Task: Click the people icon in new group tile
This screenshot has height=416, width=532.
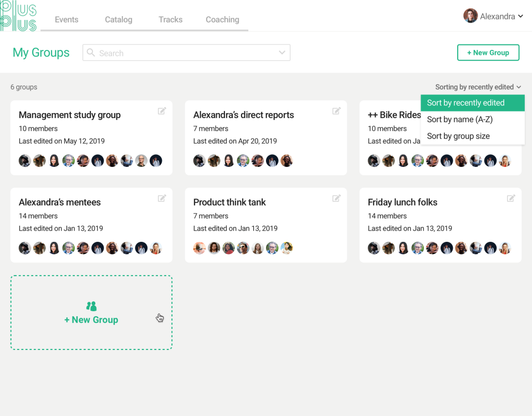Action: tap(91, 306)
